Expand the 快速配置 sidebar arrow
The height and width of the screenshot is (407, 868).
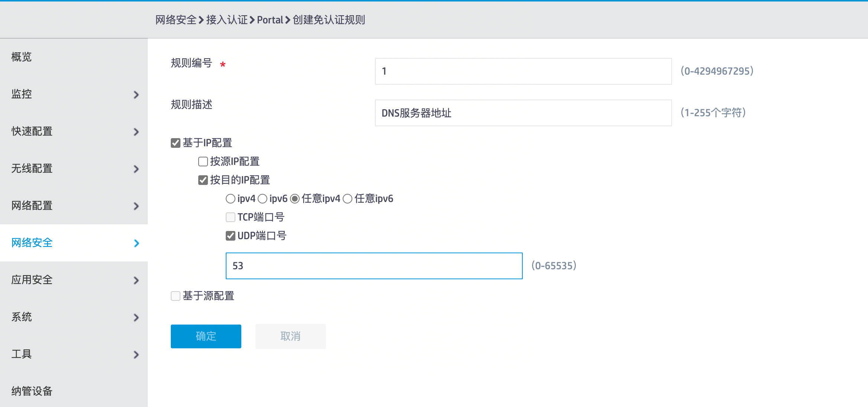[x=136, y=132]
